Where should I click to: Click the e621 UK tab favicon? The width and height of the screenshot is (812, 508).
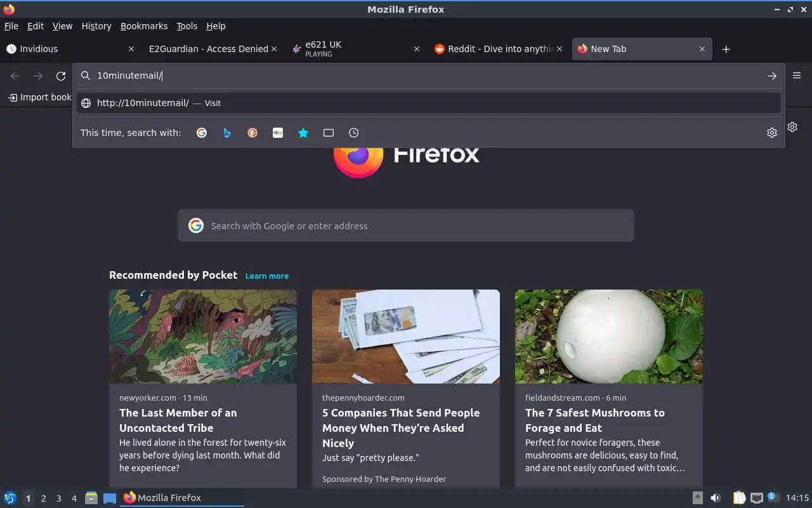(296, 49)
